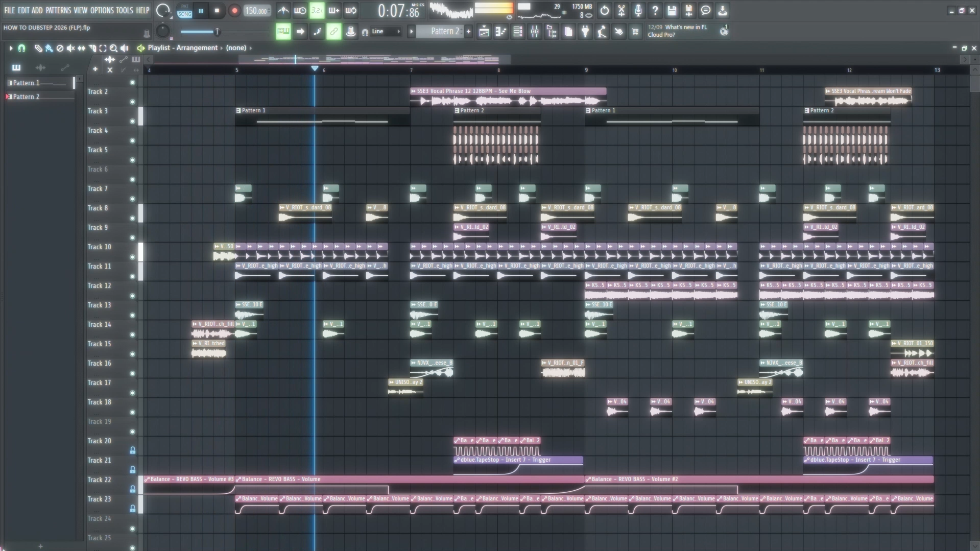Select the Mute tool
Image resolution: width=980 pixels, height=551 pixels.
pyautogui.click(x=70, y=48)
